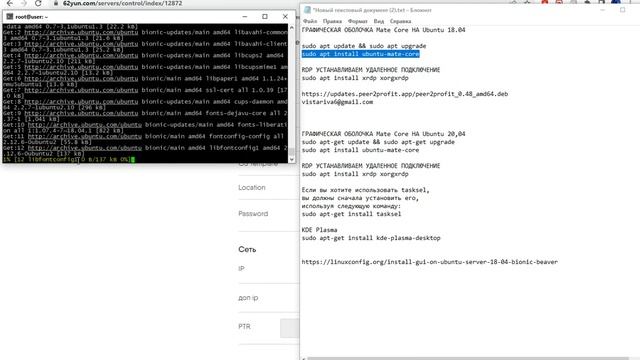
Task: Click the browser back arrow
Action: pos(10,3)
